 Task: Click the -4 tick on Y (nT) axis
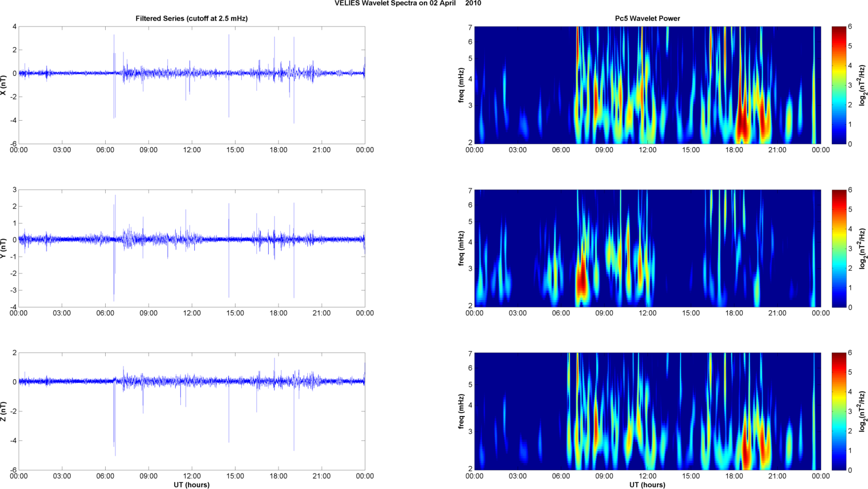(x=13, y=307)
